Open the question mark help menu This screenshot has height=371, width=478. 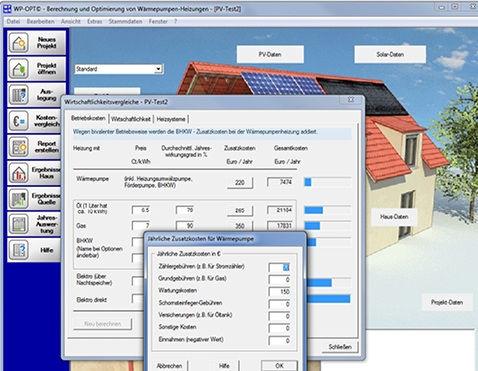point(176,21)
